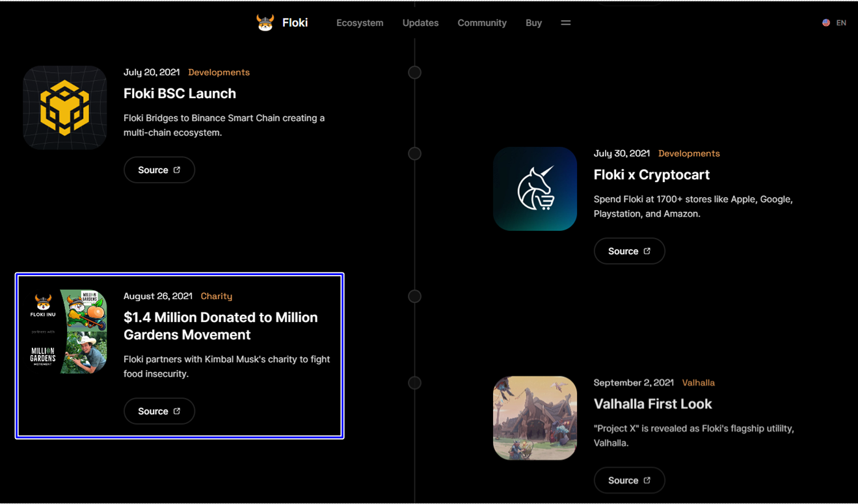This screenshot has height=504, width=858.
Task: Click the August 26, 2021 date text
Action: (x=158, y=296)
